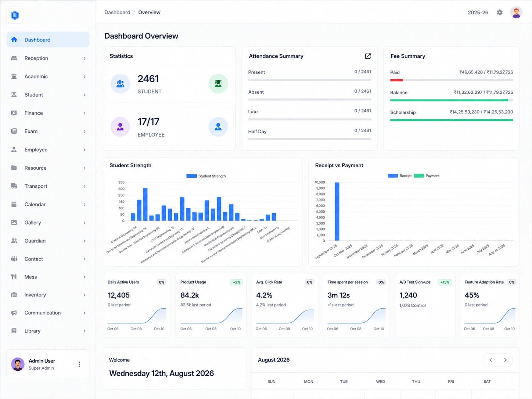Toggle Receipt legend swatch
This screenshot has width=532, height=399.
[393, 176]
